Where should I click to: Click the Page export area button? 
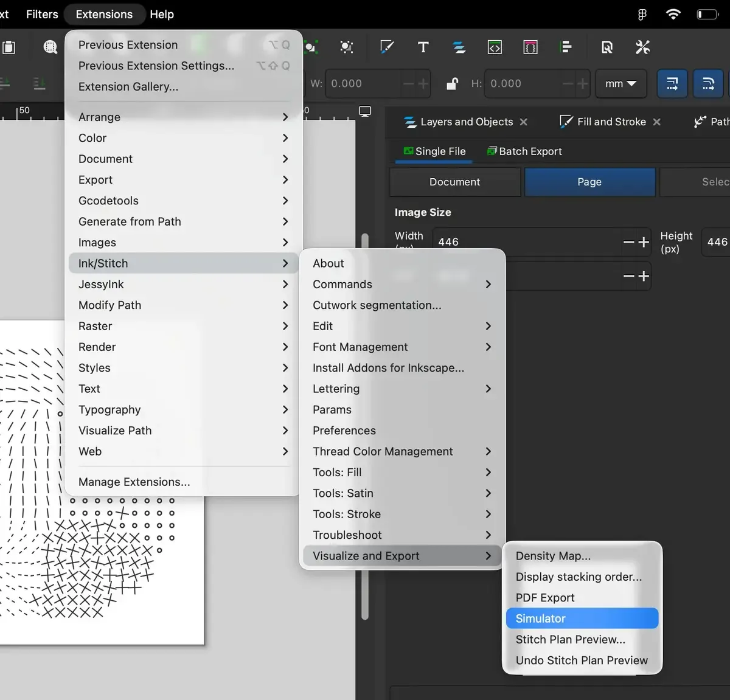589,182
